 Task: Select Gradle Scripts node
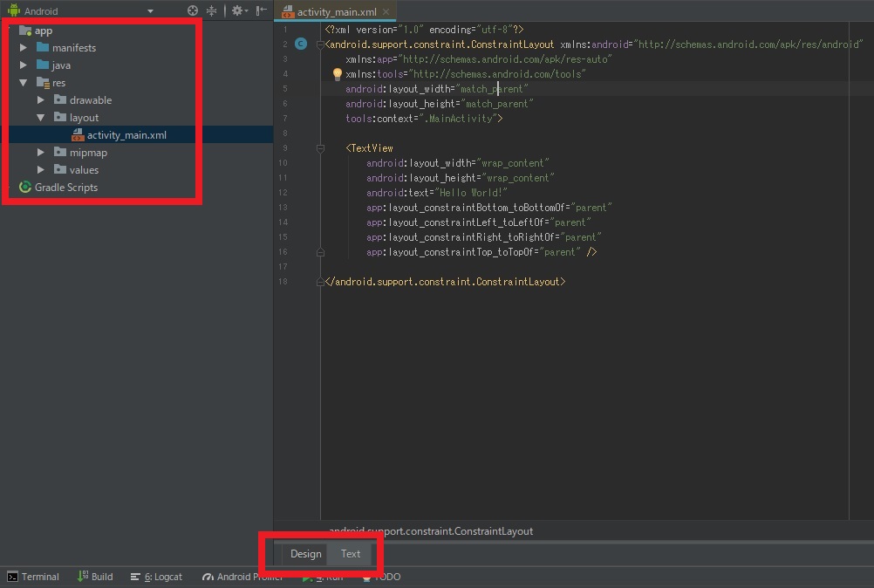pos(65,188)
